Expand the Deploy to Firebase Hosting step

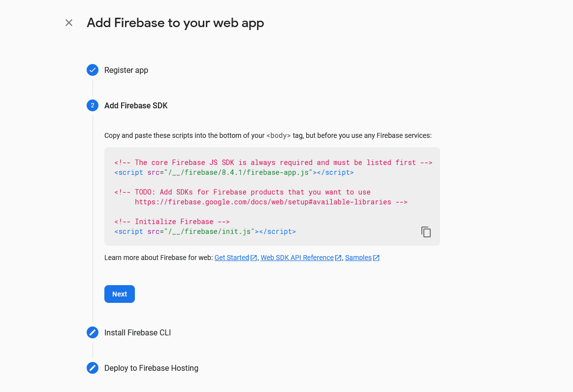tap(151, 368)
